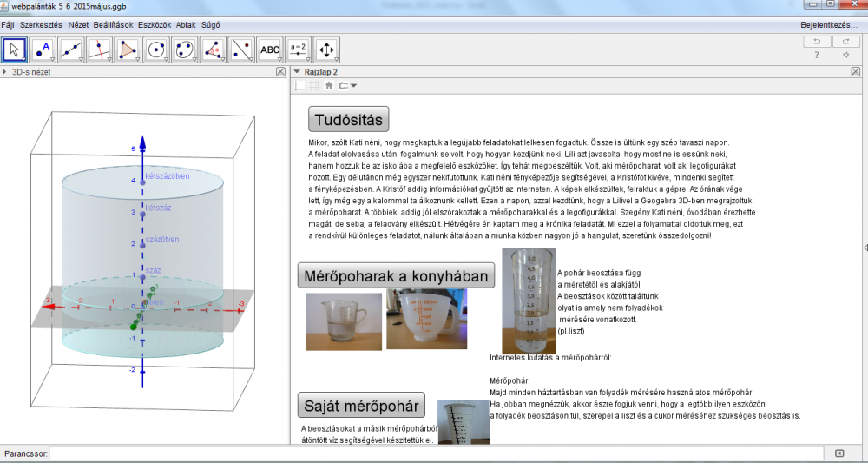Select the Perpendicular Line tool

pyautogui.click(x=100, y=50)
